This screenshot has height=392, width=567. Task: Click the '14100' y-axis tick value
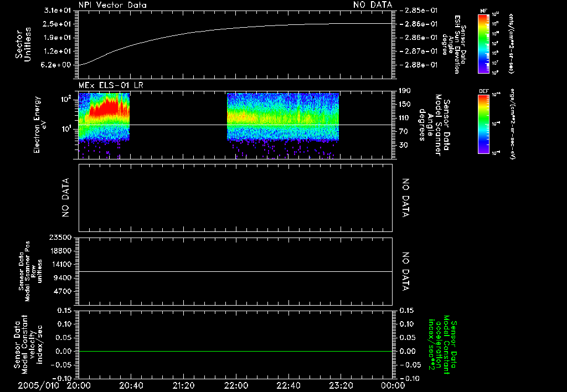60,264
